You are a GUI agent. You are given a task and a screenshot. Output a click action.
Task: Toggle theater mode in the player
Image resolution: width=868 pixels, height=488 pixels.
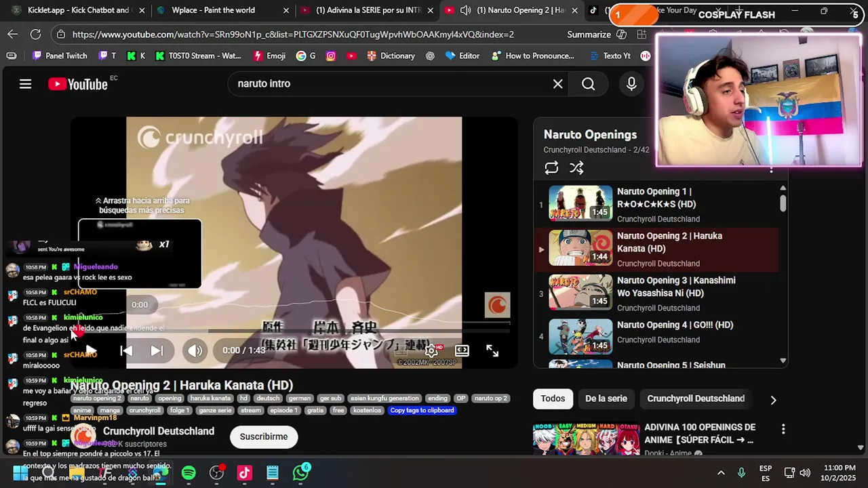462,350
